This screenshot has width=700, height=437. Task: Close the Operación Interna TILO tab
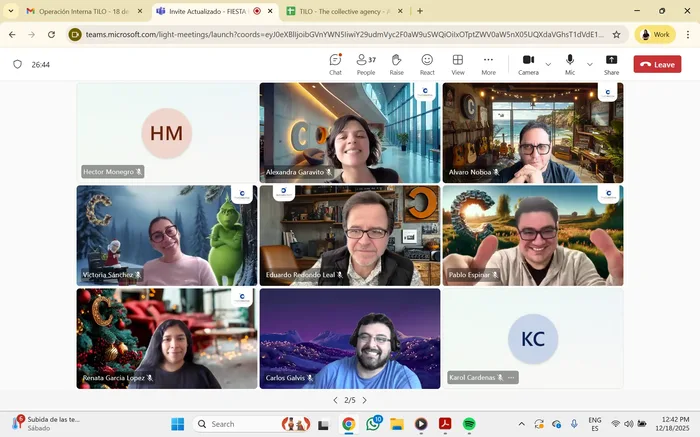140,11
